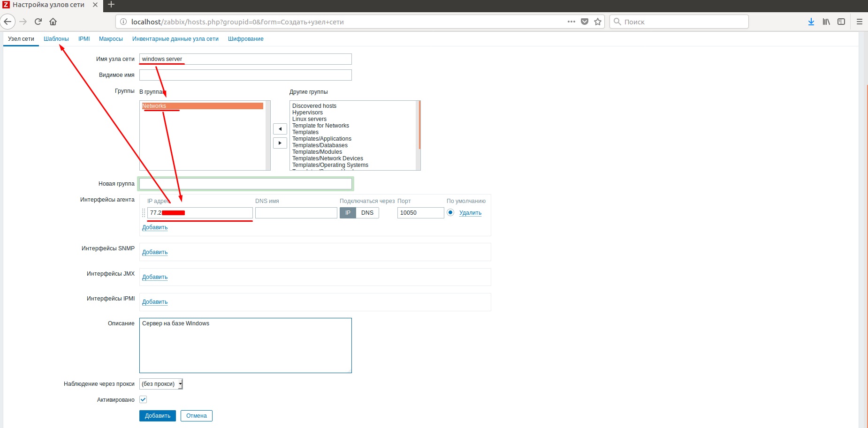Move selected group right with arrow button
The image size is (868, 428).
[280, 143]
